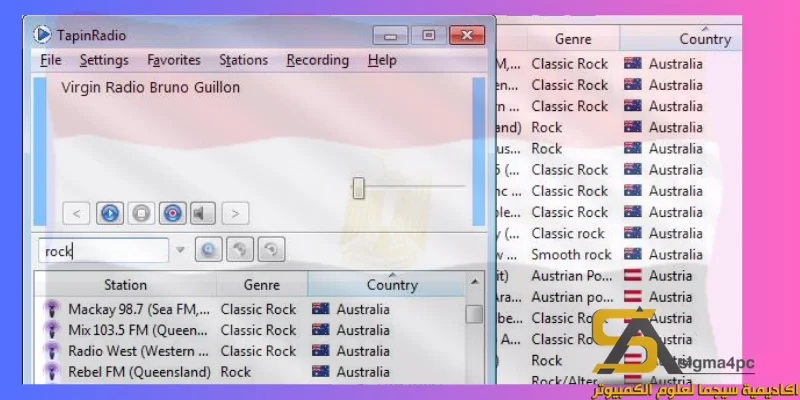Mute audio with the speaker icon

pyautogui.click(x=203, y=213)
